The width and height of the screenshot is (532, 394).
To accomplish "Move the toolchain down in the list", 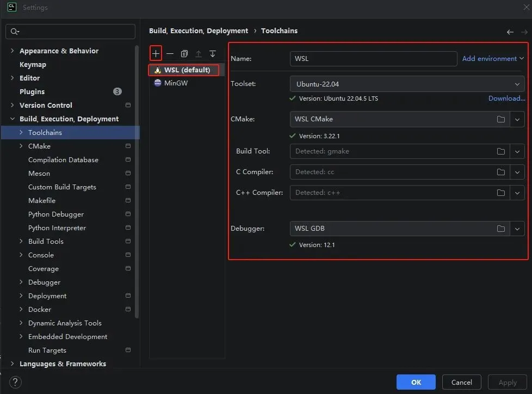I will click(213, 54).
